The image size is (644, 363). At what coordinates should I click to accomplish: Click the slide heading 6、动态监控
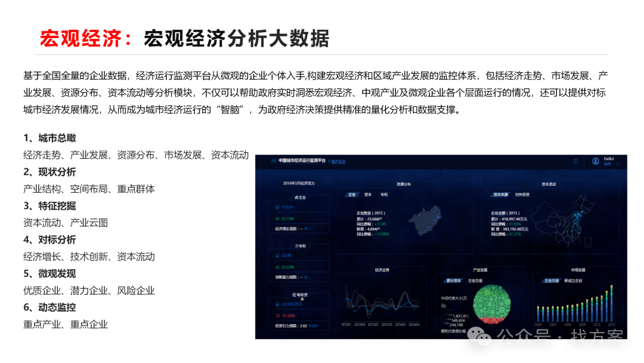[x=49, y=307]
